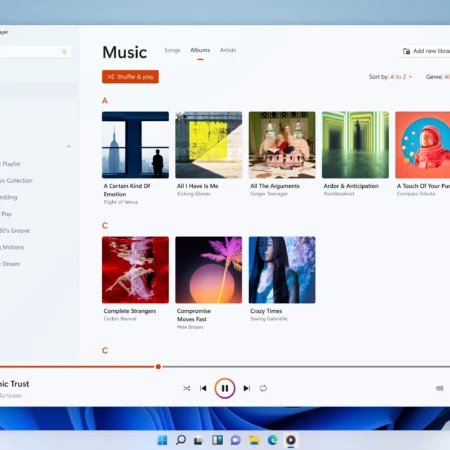Screen dimensions: 450x450
Task: Open the Sort by A to Z dropdown
Action: click(390, 77)
